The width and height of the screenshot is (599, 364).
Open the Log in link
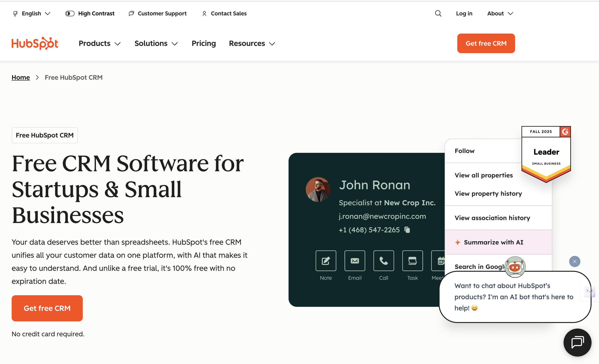click(464, 14)
